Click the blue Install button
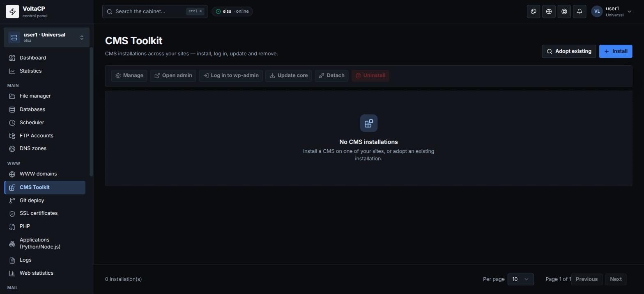This screenshot has height=294, width=644. coord(616,51)
